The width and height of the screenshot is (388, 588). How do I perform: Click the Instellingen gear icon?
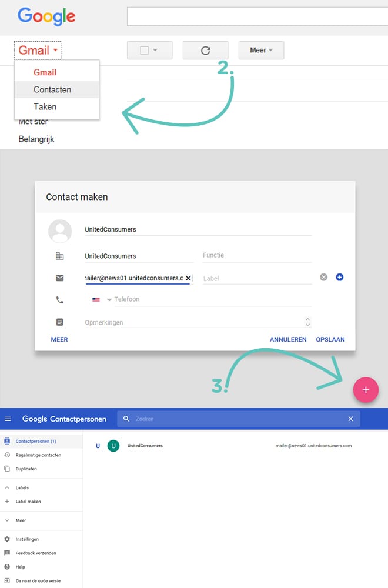click(7, 539)
